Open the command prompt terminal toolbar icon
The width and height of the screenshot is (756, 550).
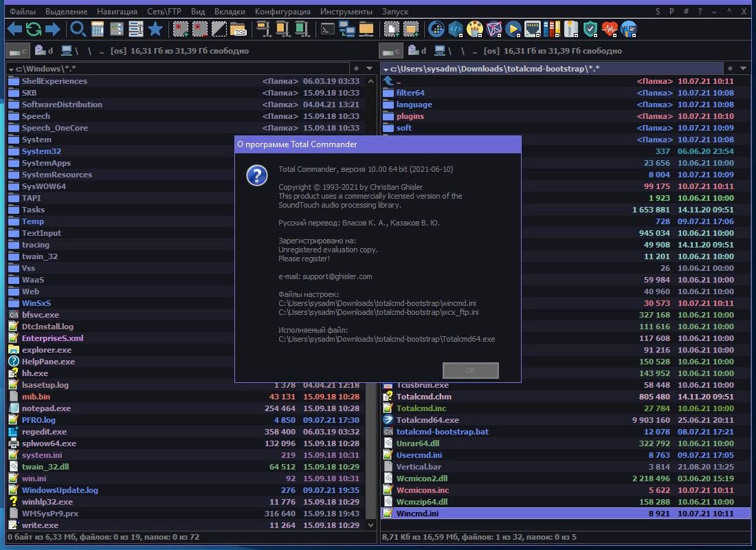328,30
